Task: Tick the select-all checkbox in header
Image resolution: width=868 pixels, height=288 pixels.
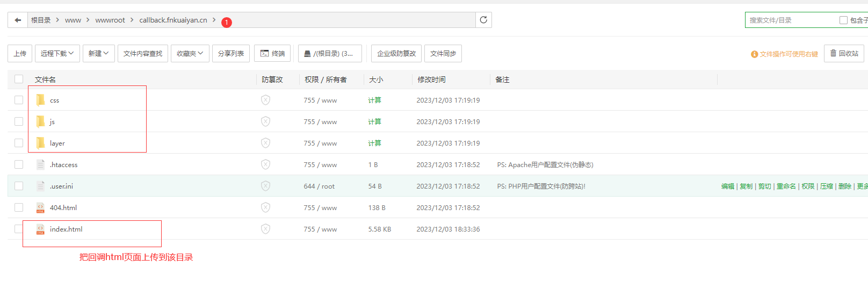Action: point(19,79)
